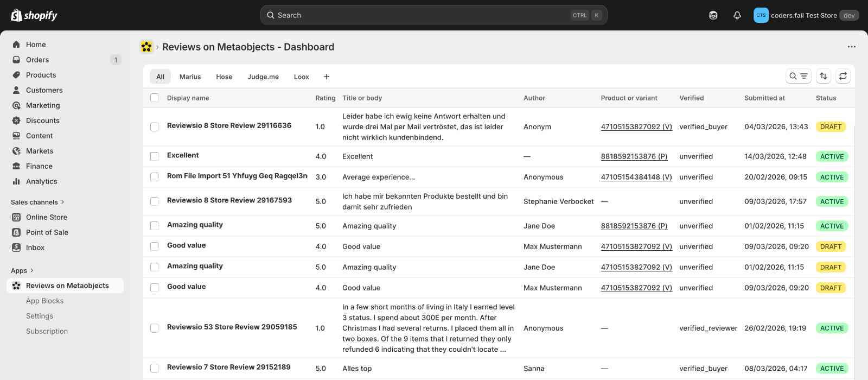Screen dimensions: 868x380
Task: Expand the Sales channels section
Action: click(37, 202)
